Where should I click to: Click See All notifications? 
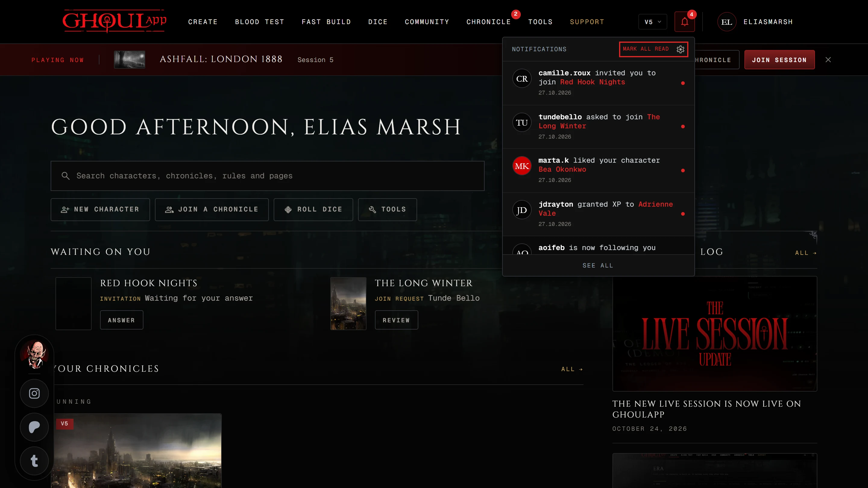[x=598, y=265]
